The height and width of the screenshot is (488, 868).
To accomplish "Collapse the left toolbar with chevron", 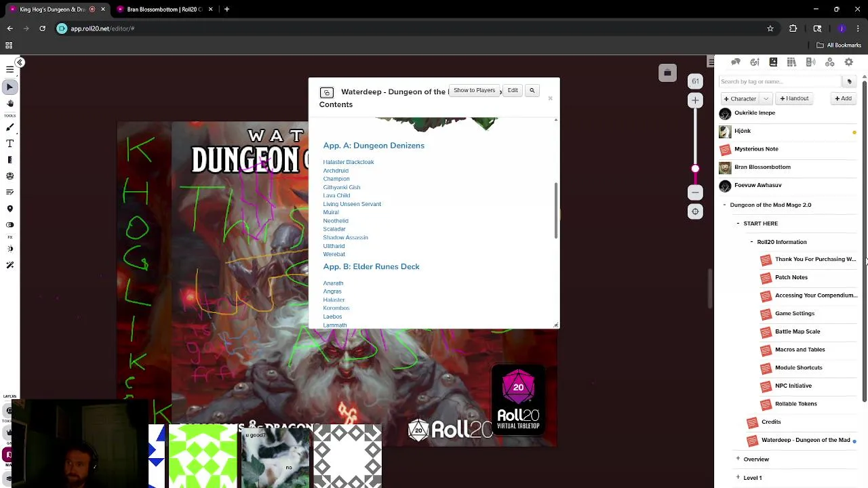I will (x=20, y=62).
